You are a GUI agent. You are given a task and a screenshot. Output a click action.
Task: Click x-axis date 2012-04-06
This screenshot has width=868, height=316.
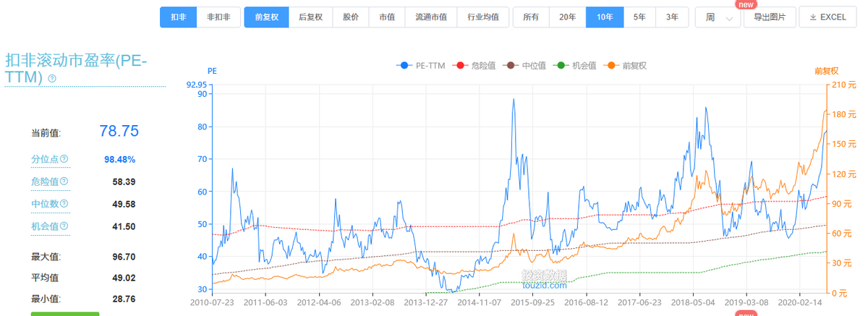(319, 304)
